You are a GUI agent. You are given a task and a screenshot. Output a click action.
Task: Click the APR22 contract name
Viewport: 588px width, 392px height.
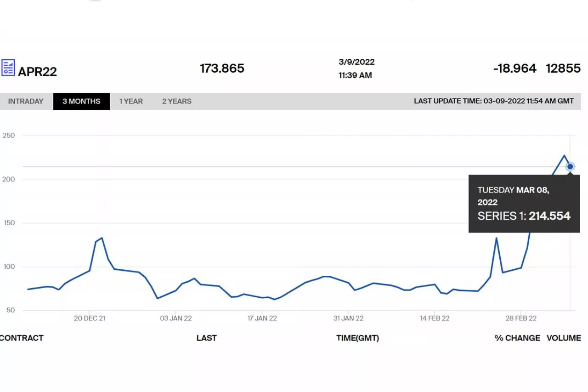click(x=37, y=72)
